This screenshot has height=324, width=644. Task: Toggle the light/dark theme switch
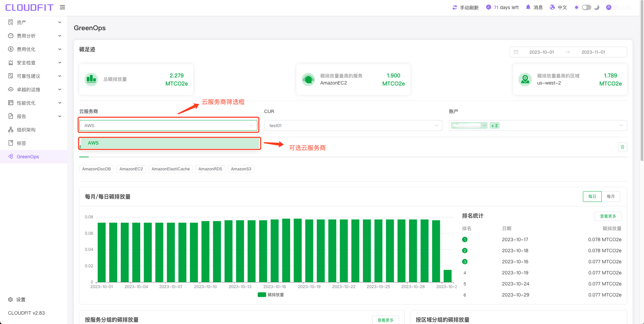(587, 7)
